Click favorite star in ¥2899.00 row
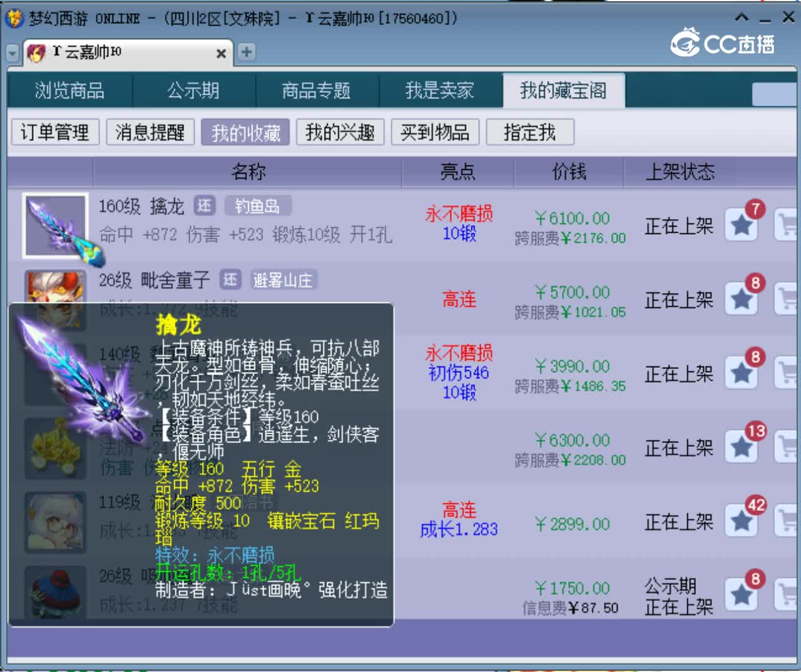Screen dimensions: 801x672 pyautogui.click(x=742, y=521)
